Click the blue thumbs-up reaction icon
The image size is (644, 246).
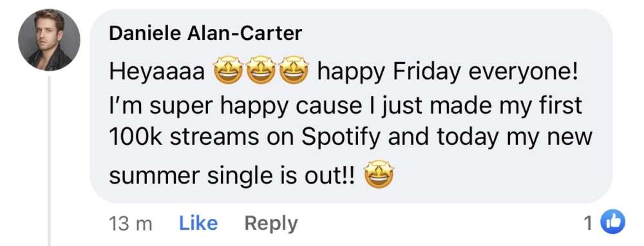click(612, 223)
